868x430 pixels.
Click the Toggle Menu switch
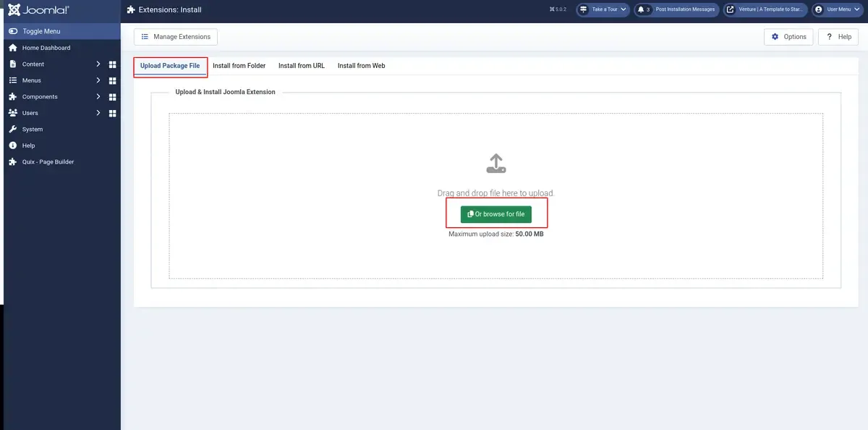[13, 31]
